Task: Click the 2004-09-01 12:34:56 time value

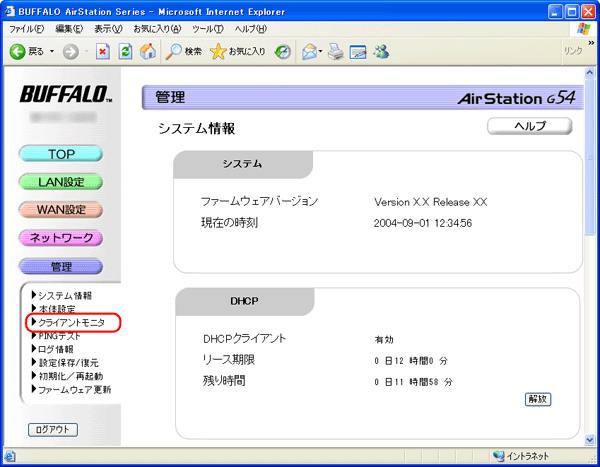Action: [x=423, y=223]
